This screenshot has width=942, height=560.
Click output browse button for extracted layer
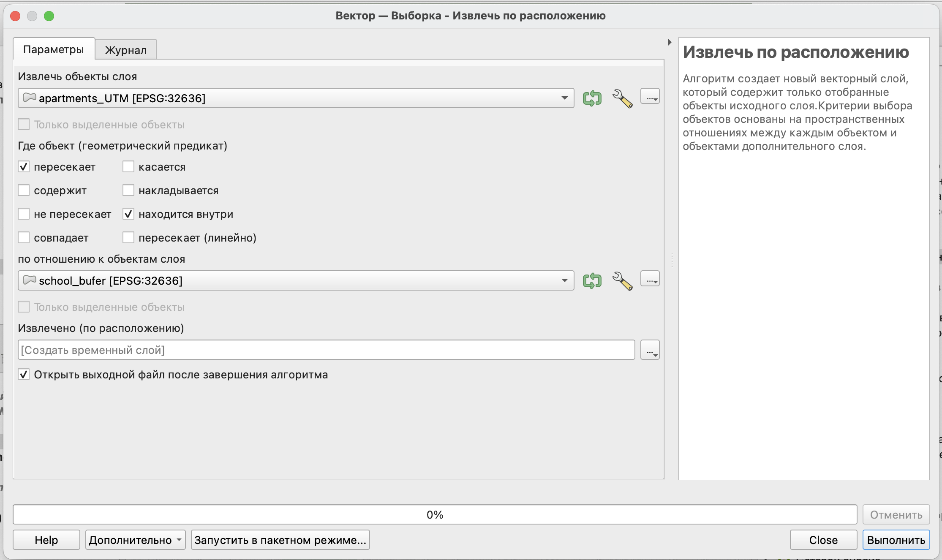[650, 350]
